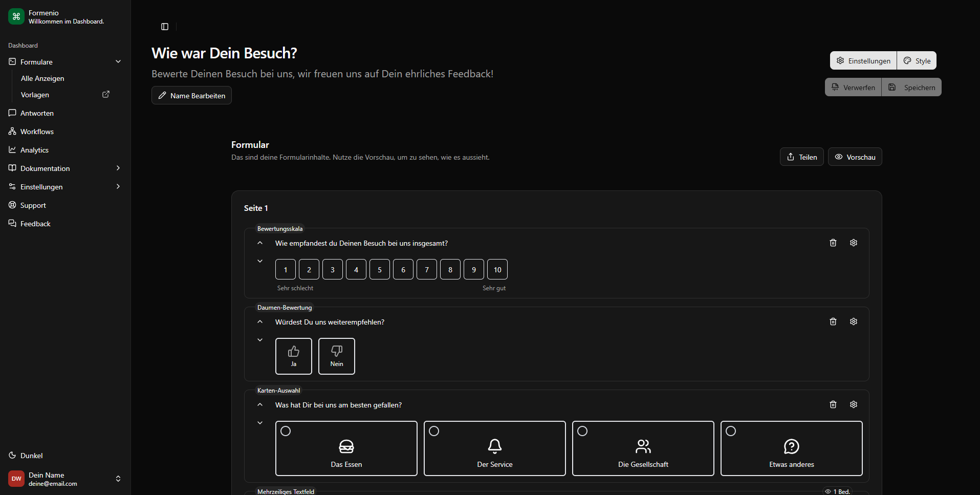Delete the Bewertungsskala question via trash icon
This screenshot has height=495, width=980.
pyautogui.click(x=833, y=243)
